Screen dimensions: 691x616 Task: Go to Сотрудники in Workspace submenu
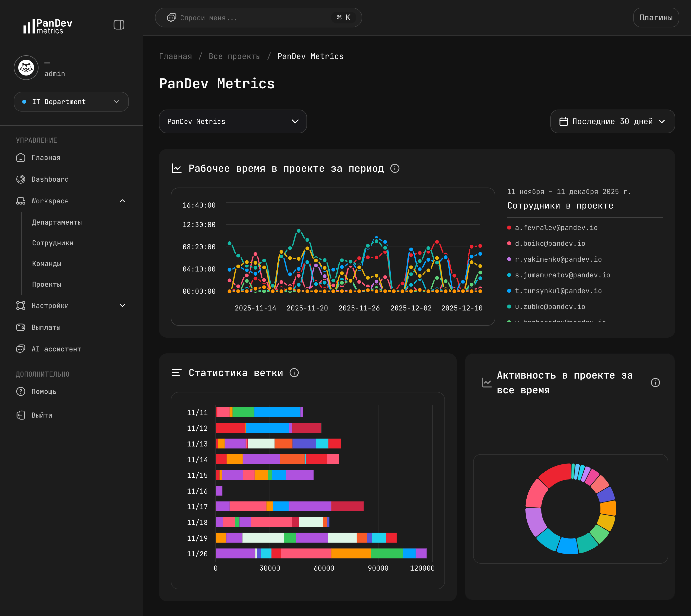(x=53, y=243)
